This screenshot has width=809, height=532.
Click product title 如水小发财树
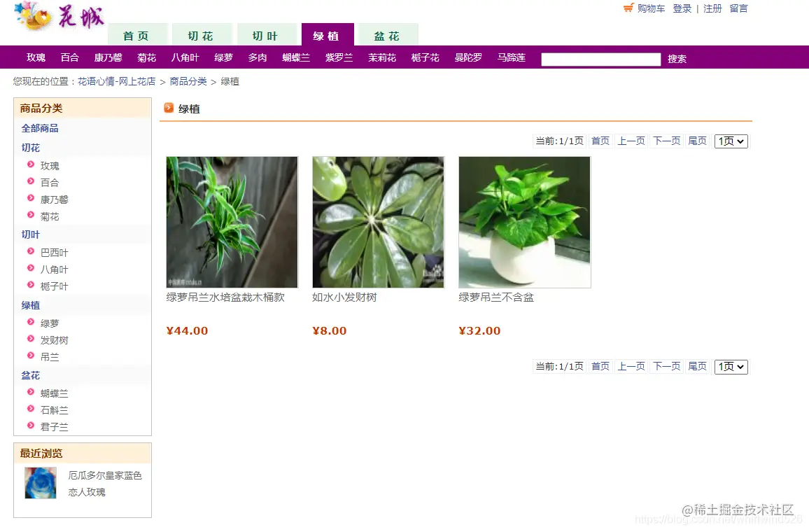(x=344, y=297)
